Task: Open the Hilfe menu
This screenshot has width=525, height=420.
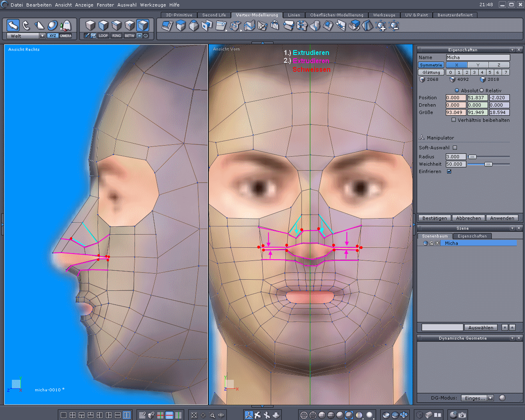Action: click(174, 5)
